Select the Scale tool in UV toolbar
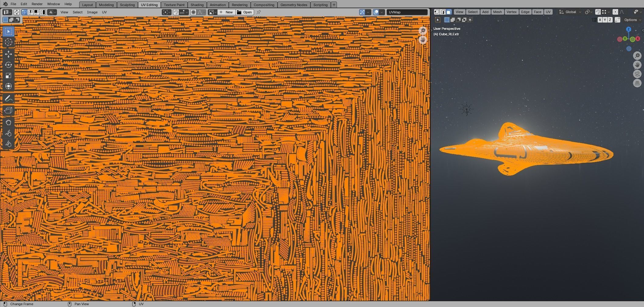 point(9,75)
